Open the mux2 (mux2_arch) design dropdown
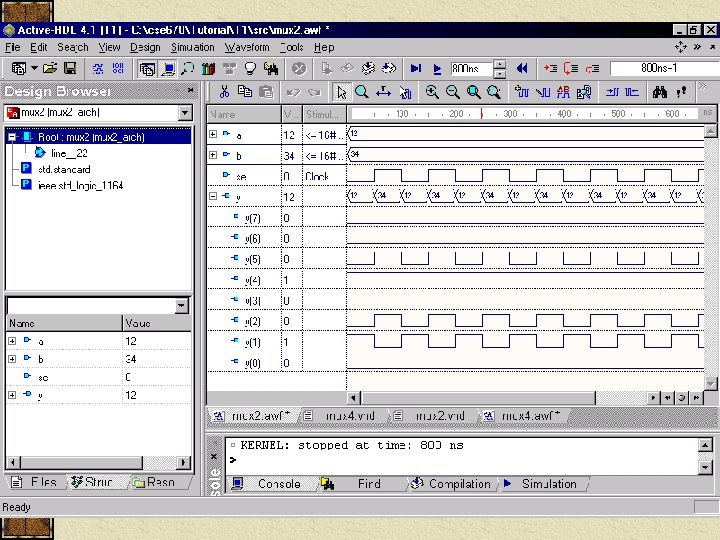Image resolution: width=720 pixels, height=540 pixels. click(185, 112)
